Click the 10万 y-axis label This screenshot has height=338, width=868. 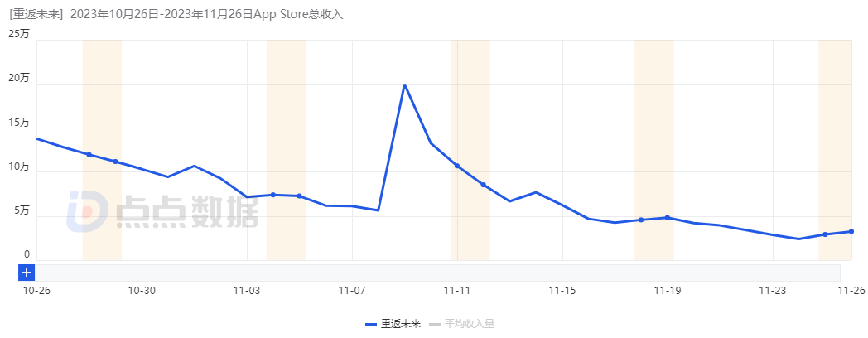(18, 167)
